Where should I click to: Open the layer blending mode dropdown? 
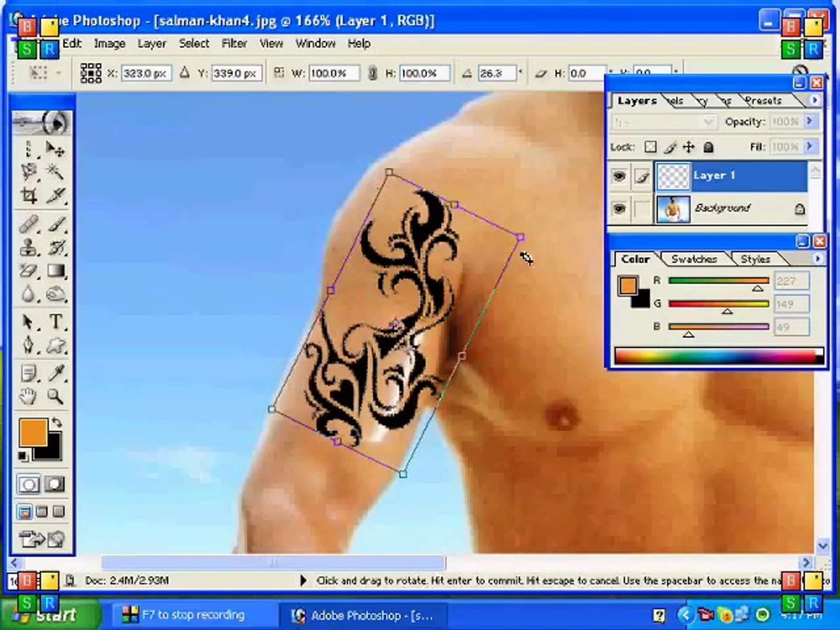pyautogui.click(x=663, y=121)
